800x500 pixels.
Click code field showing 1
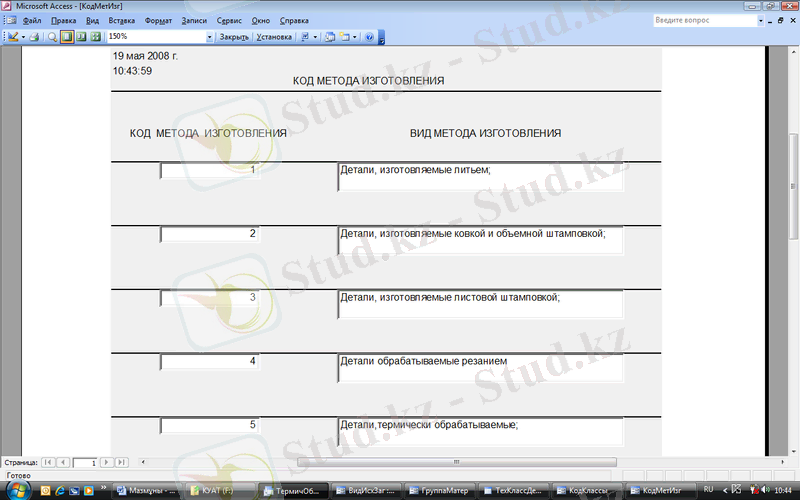pos(210,170)
